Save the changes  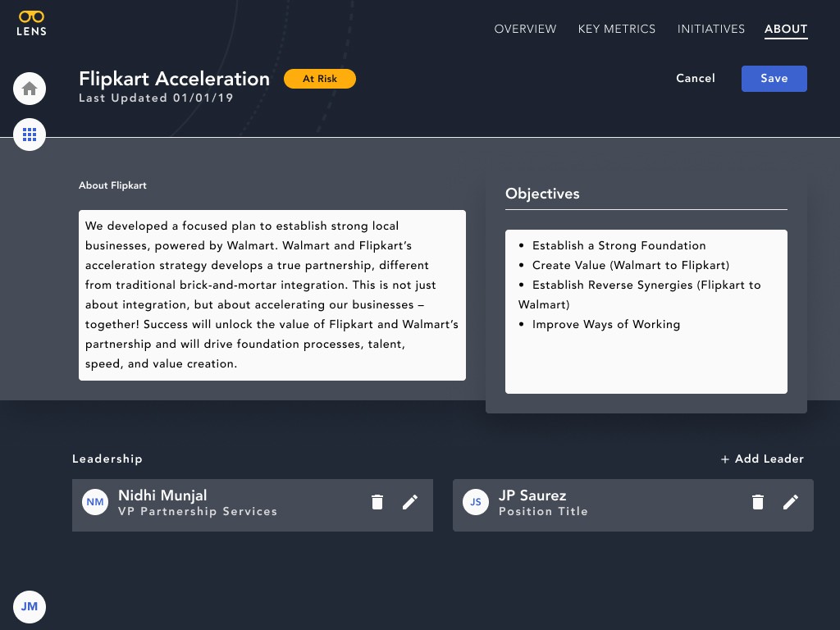pyautogui.click(x=774, y=79)
